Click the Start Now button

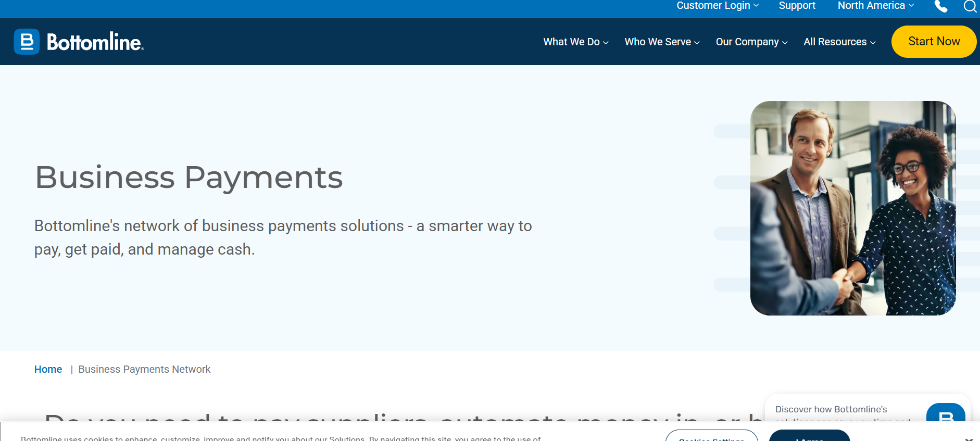pyautogui.click(x=934, y=42)
